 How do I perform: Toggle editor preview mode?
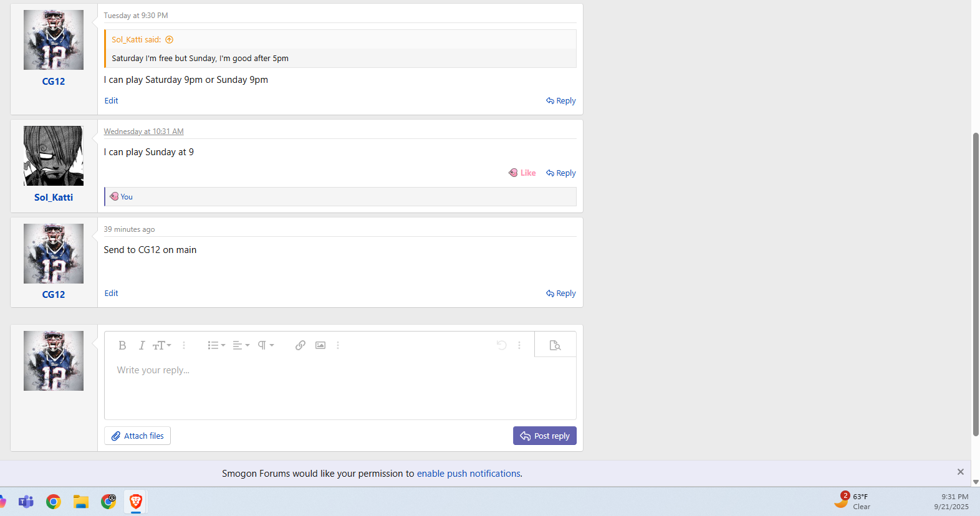555,345
